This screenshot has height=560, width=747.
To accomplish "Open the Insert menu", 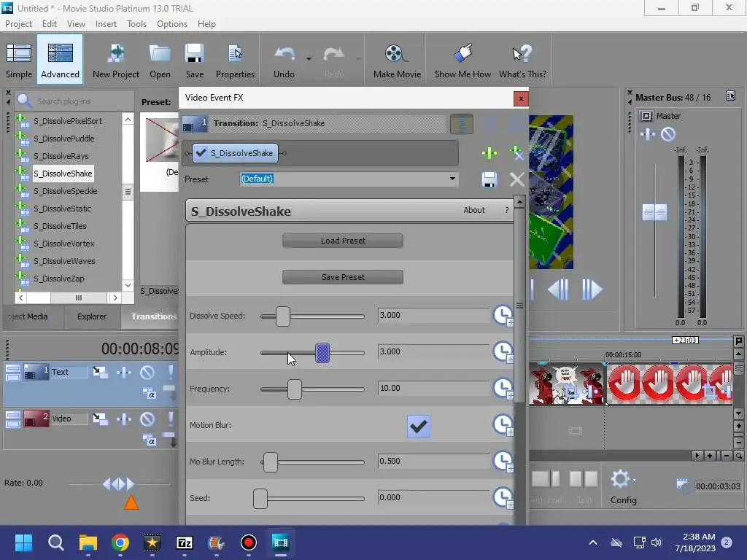I will (x=106, y=24).
